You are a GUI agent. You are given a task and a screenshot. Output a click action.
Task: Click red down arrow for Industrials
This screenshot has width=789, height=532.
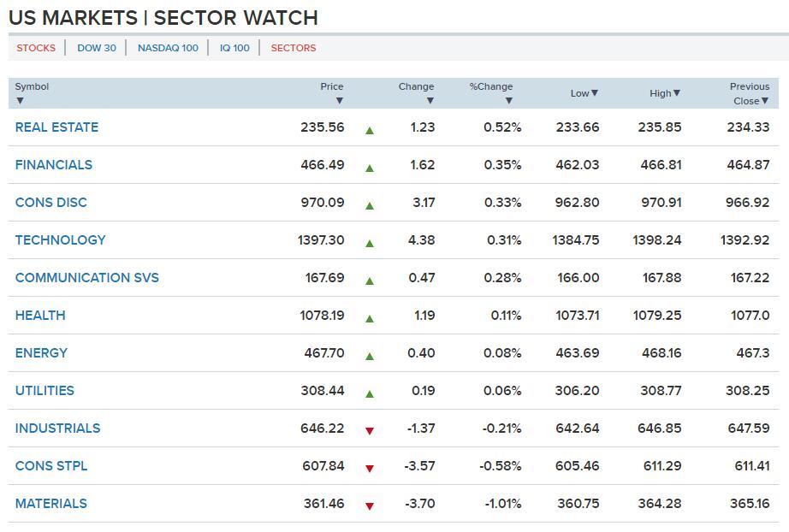(370, 431)
